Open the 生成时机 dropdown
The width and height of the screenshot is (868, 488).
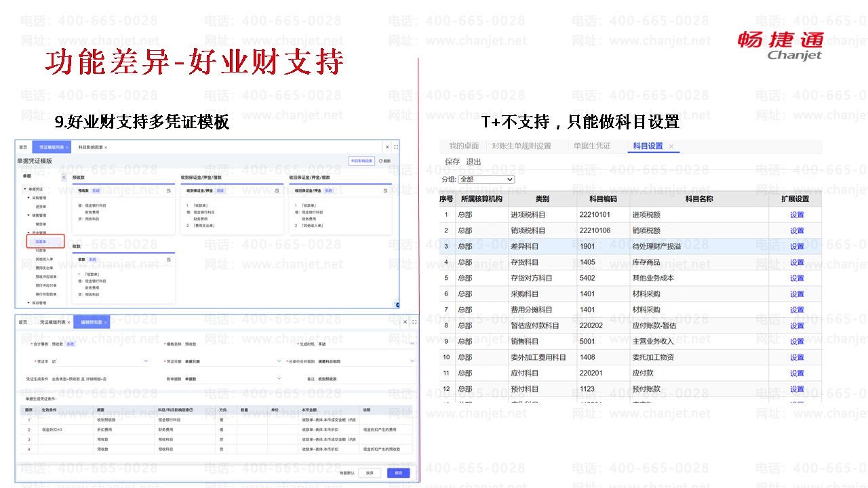pyautogui.click(x=366, y=344)
